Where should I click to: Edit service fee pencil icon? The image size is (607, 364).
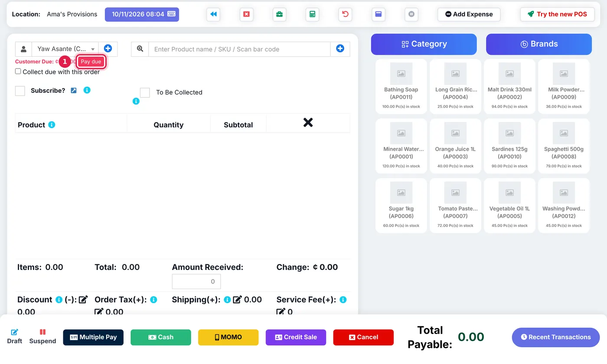(281, 312)
